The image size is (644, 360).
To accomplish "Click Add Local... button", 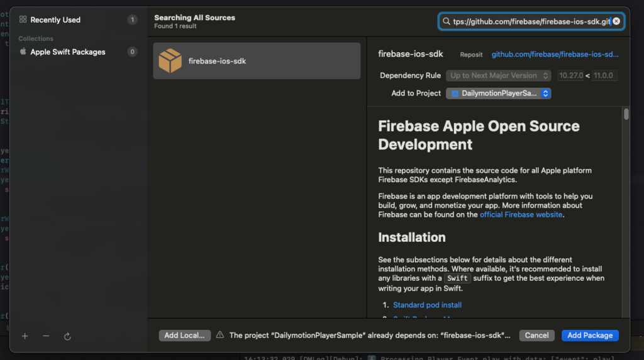I will tap(184, 335).
